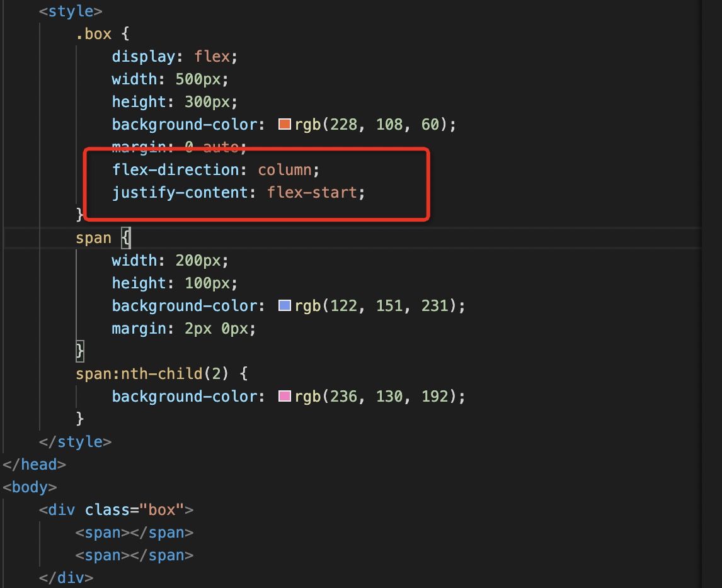Click the opening '<body>' tag
722x588 pixels.
pyautogui.click(x=30, y=487)
